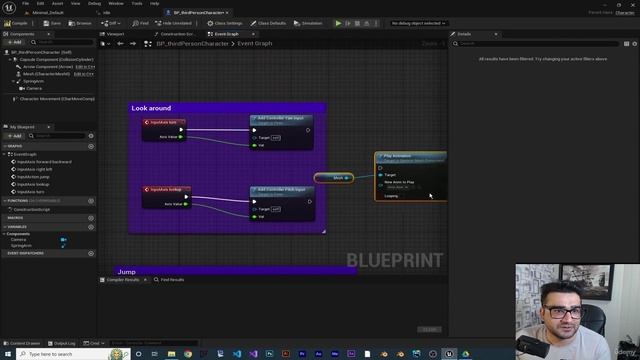Open the Asset menu
The image size is (640, 360).
point(57,3)
